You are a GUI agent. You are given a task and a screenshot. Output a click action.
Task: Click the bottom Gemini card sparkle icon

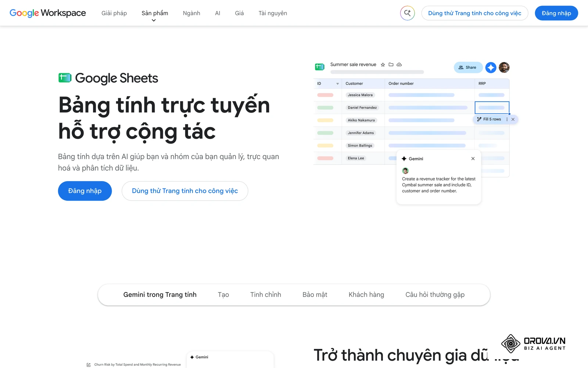coord(192,357)
